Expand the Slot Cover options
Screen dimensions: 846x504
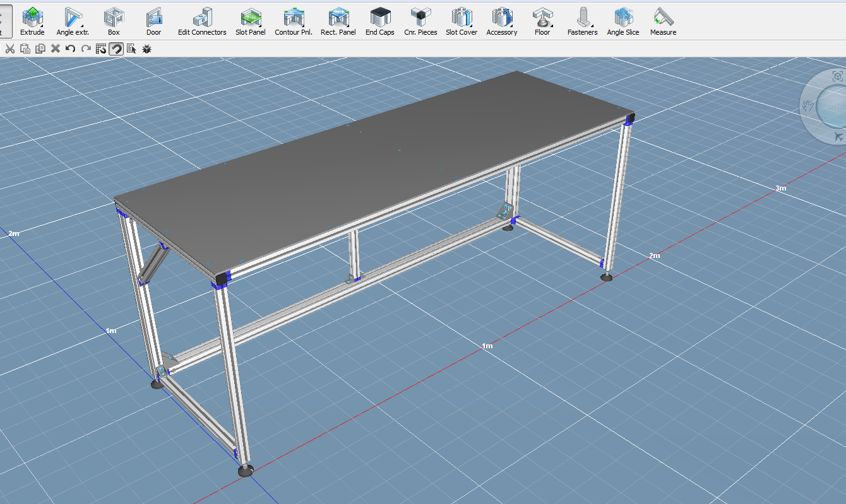(462, 20)
